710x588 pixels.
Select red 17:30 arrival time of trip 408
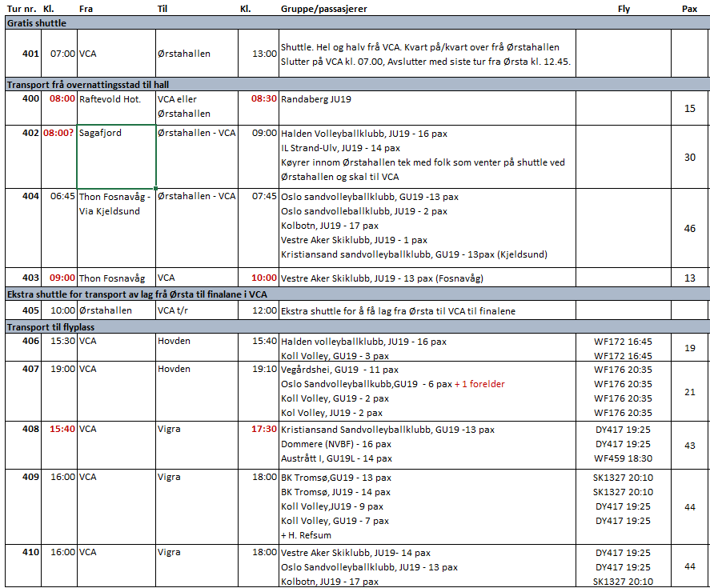(x=263, y=429)
